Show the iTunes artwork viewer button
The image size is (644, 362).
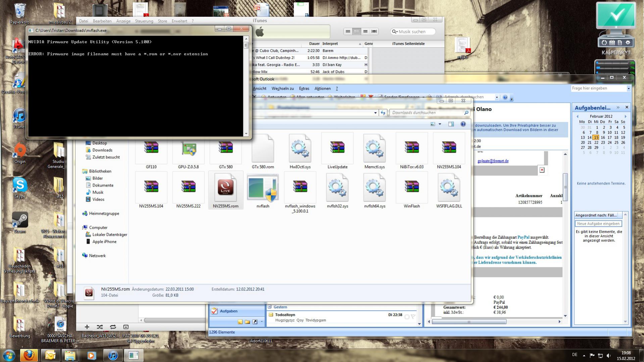pos(126,327)
